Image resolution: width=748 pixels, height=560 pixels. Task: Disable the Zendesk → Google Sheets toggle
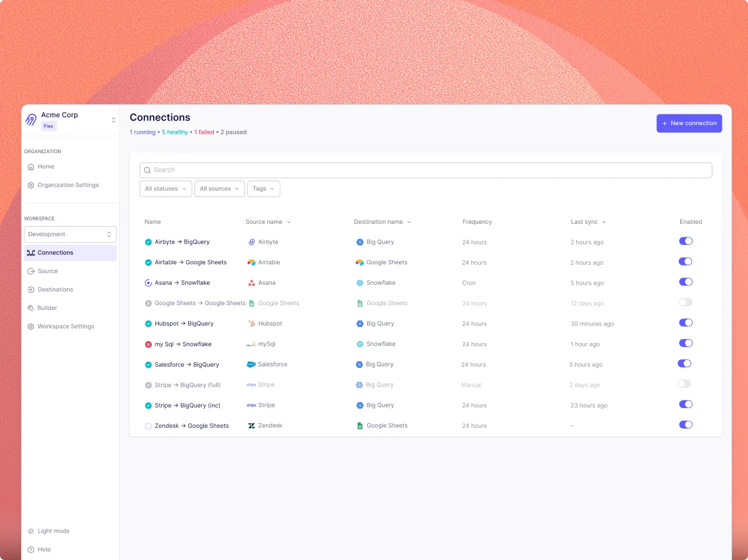(x=685, y=425)
